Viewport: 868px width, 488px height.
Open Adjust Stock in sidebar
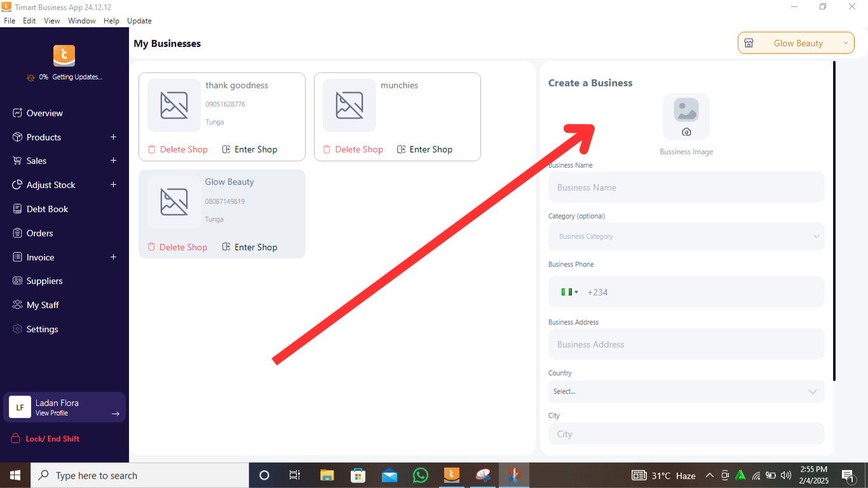[x=51, y=185]
